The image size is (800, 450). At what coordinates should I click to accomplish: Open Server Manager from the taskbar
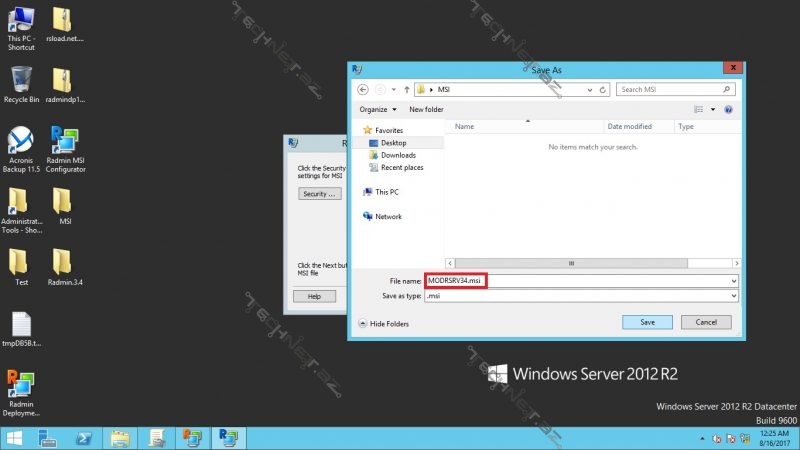48,438
